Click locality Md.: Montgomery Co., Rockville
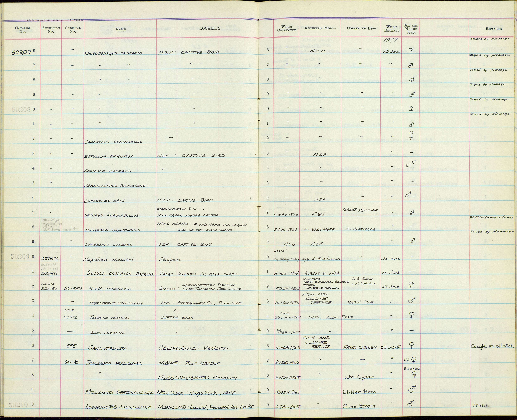517x420 pixels. [201, 303]
